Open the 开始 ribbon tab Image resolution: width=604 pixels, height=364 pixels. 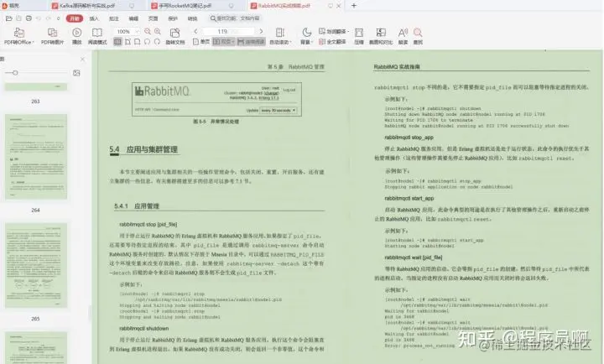point(75,18)
